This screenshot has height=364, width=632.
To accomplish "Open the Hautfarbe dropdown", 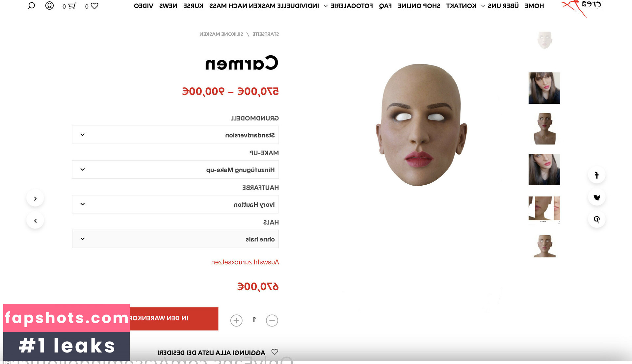I will (x=175, y=204).
